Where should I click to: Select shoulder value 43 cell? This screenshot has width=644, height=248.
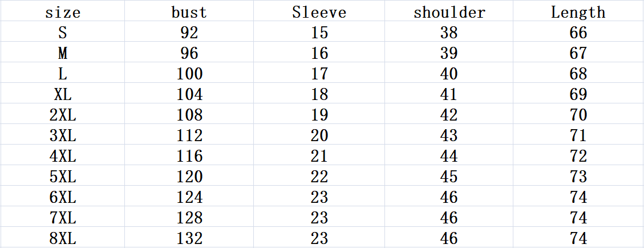[x=449, y=135]
